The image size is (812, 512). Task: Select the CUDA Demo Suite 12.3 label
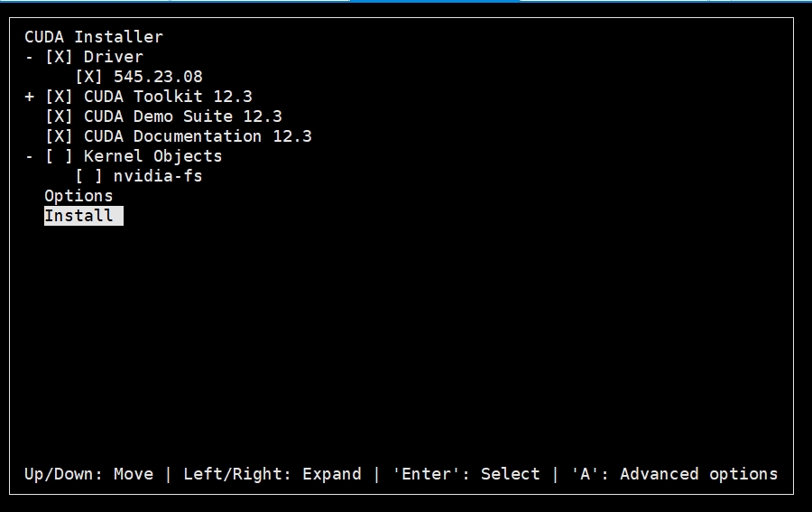[x=182, y=116]
